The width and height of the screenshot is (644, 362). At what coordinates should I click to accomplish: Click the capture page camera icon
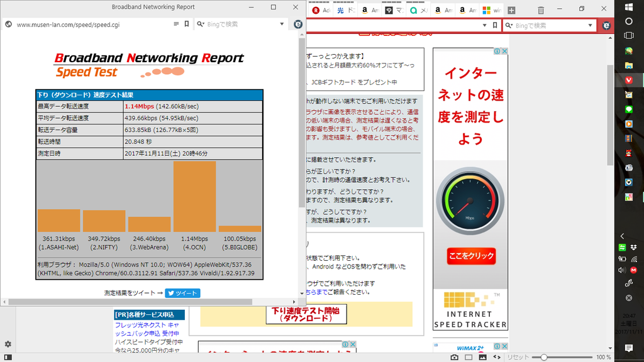[x=454, y=357]
